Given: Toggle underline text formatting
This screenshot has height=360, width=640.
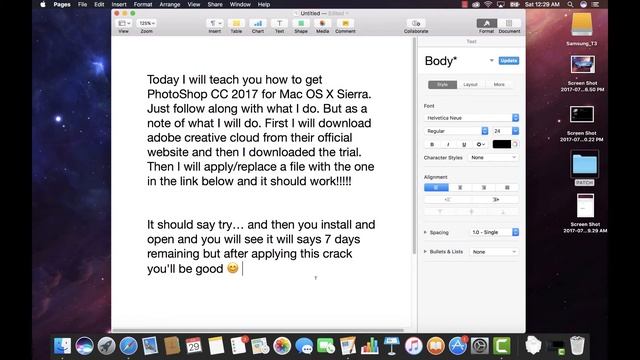Looking at the screenshot, I should click(x=464, y=144).
